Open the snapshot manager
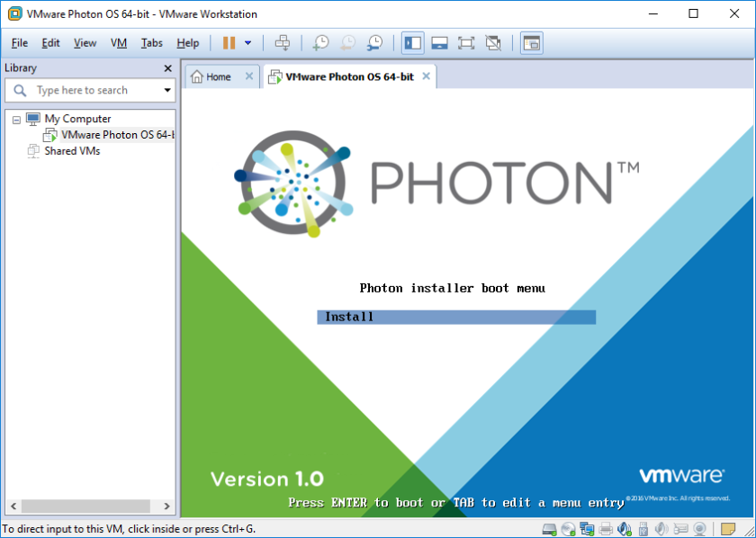 click(x=374, y=42)
